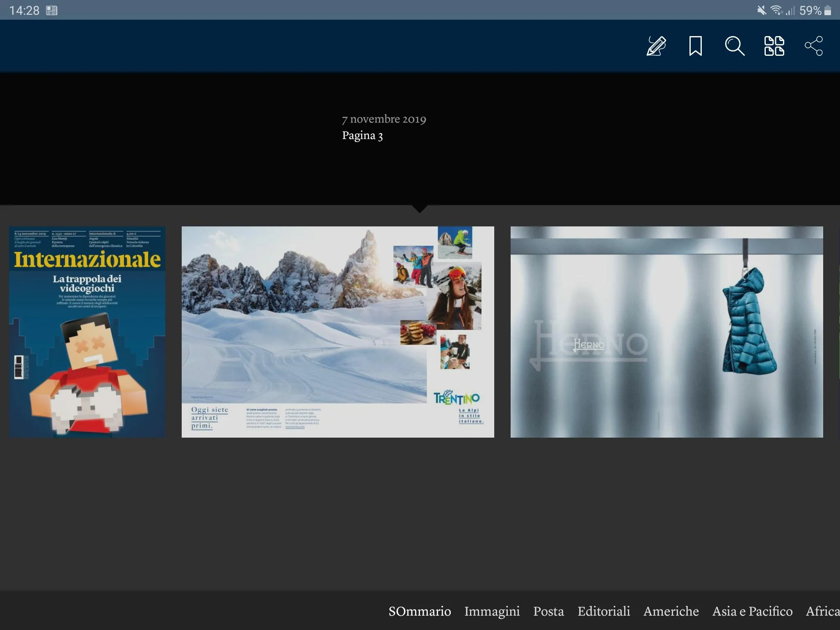Bookmark this page with the bookmark icon
The width and height of the screenshot is (840, 630).
point(695,46)
